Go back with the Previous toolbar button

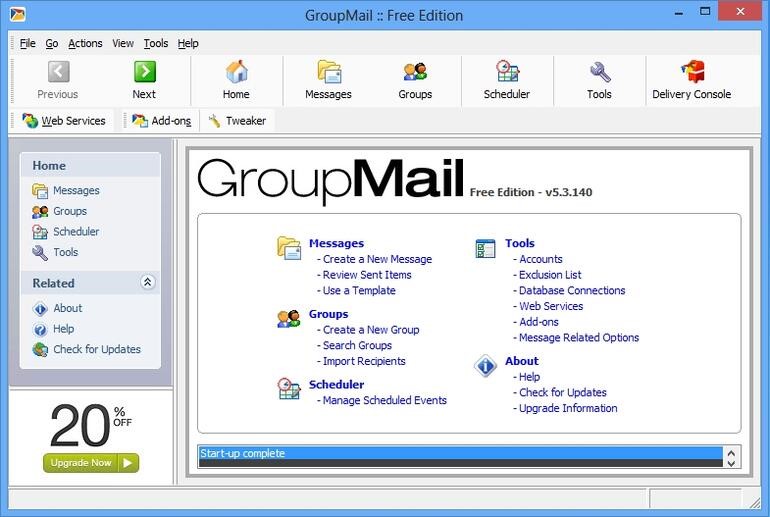pyautogui.click(x=57, y=80)
